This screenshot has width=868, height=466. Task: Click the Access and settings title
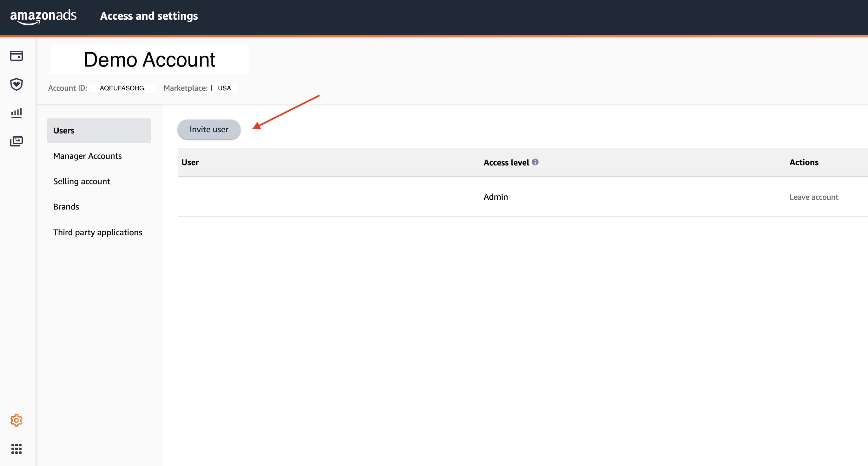[x=149, y=16]
